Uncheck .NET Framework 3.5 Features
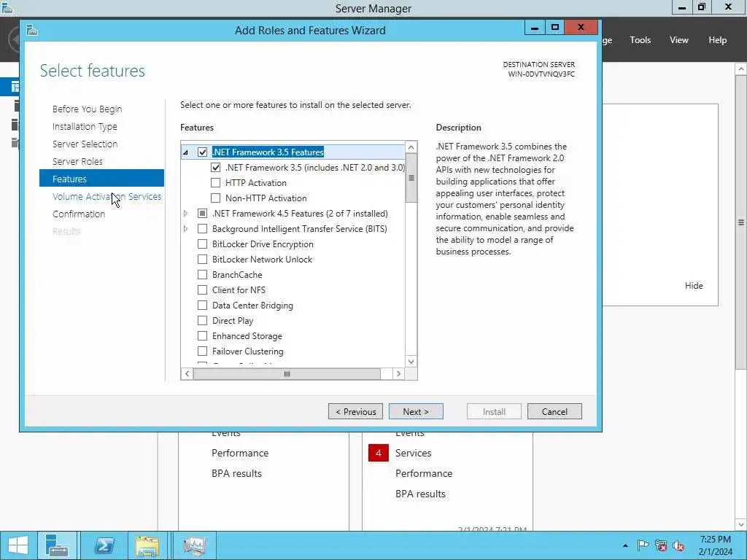Viewport: 747px width, 560px height. [x=203, y=152]
